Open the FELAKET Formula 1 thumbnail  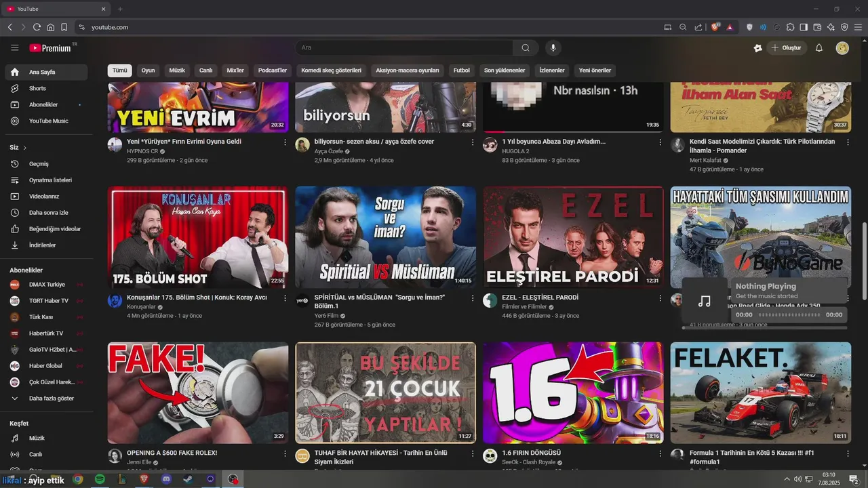(761, 392)
